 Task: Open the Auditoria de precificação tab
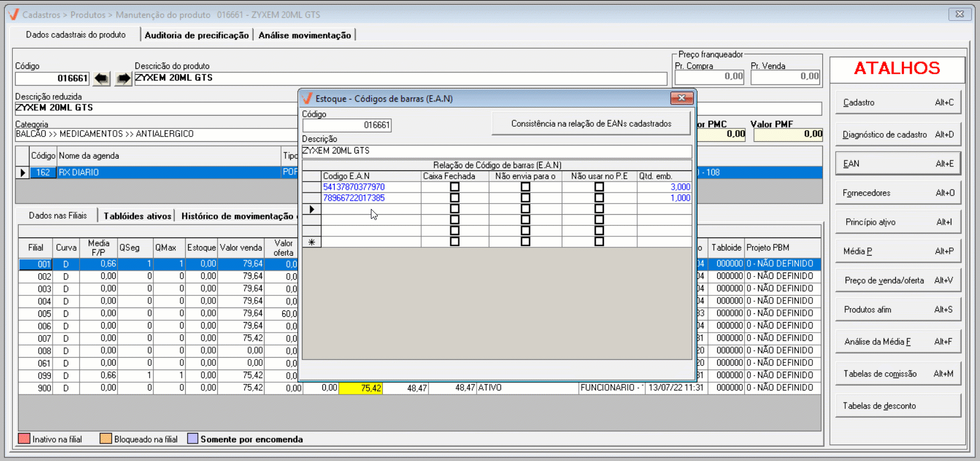pos(197,36)
